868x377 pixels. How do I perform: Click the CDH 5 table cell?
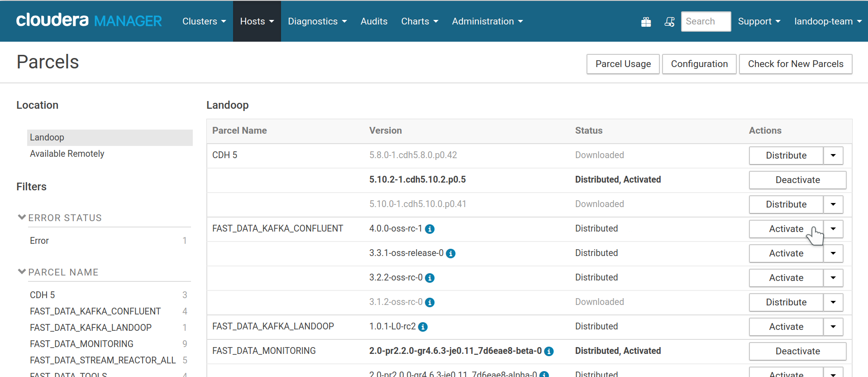(224, 155)
